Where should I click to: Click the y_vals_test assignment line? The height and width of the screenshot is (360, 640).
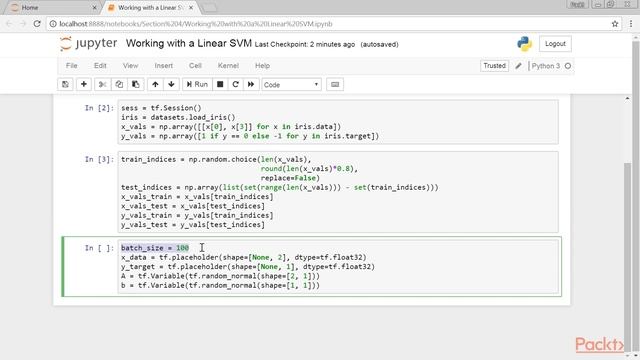(x=193, y=225)
